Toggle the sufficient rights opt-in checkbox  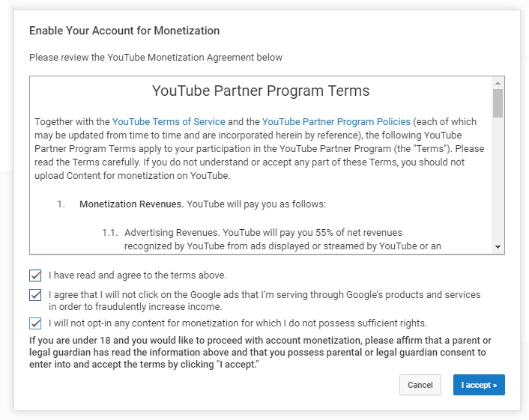click(35, 323)
